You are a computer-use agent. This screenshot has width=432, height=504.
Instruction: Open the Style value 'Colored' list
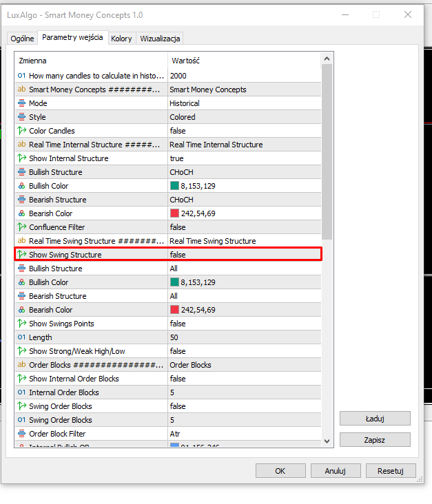[245, 117]
